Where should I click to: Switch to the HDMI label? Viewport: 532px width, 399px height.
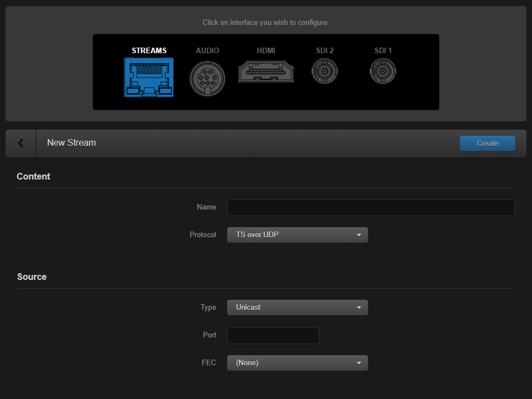click(x=266, y=50)
